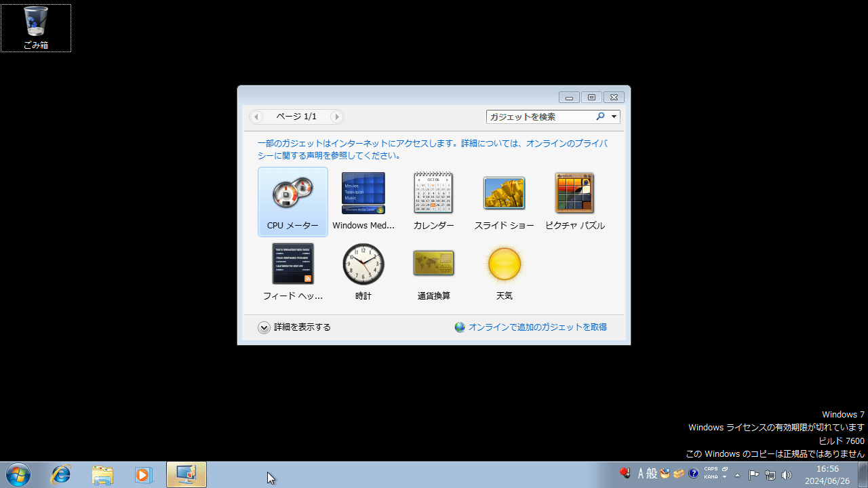868x488 pixels.
Task: Select the 天気 weather gadget
Action: (x=505, y=272)
